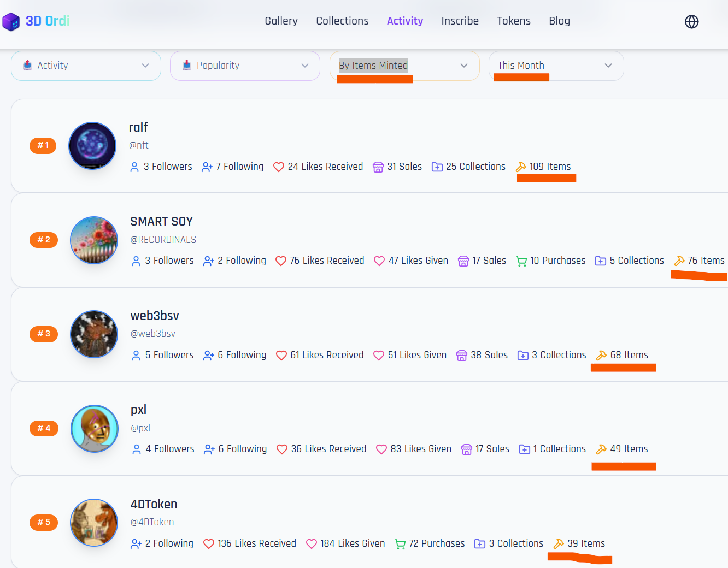The height and width of the screenshot is (568, 728).
Task: Click '38 Sales' on web3bsv's row
Action: (x=489, y=355)
